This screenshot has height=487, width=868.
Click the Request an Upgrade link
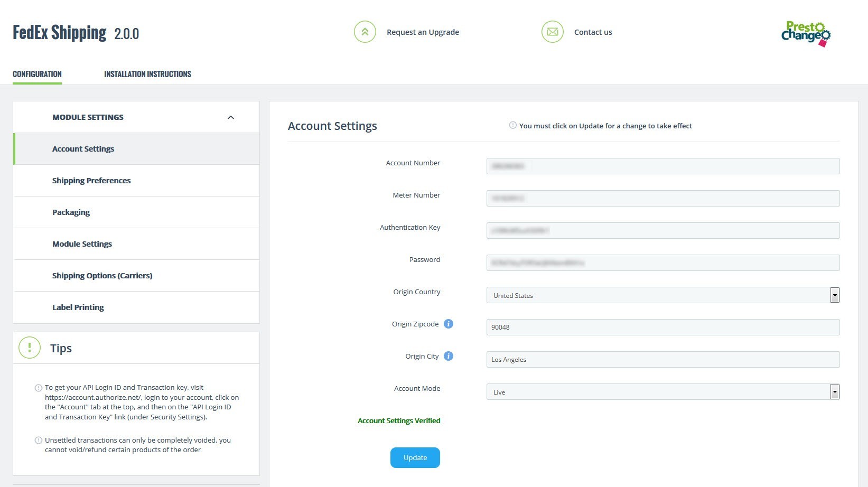click(x=423, y=32)
